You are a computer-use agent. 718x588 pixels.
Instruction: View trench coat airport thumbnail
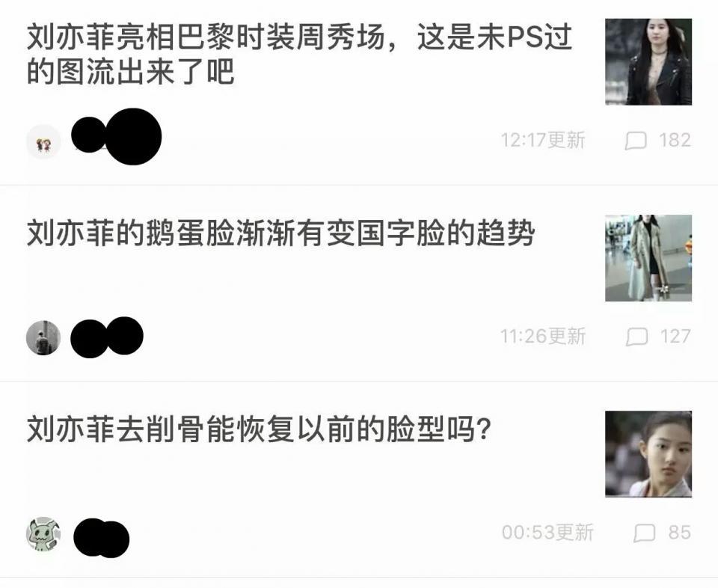pyautogui.click(x=648, y=258)
